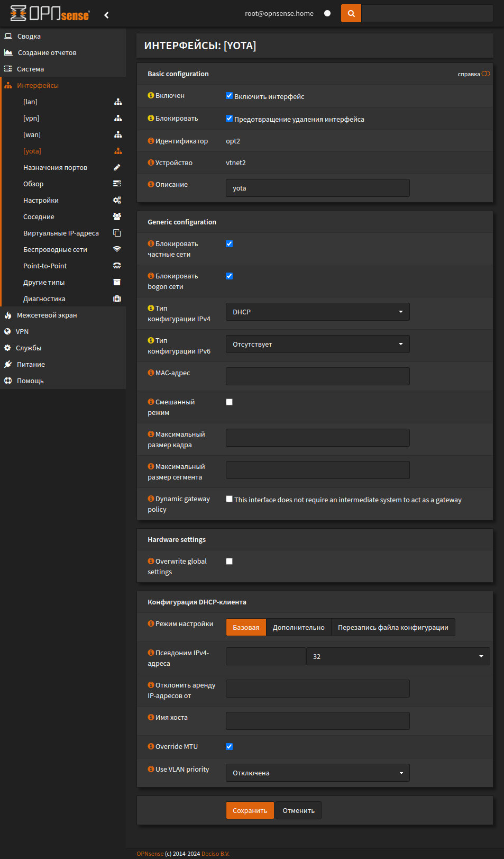Image resolution: width=504 pixels, height=859 pixels.
Task: Click the orange search magnifier icon
Action: [351, 14]
